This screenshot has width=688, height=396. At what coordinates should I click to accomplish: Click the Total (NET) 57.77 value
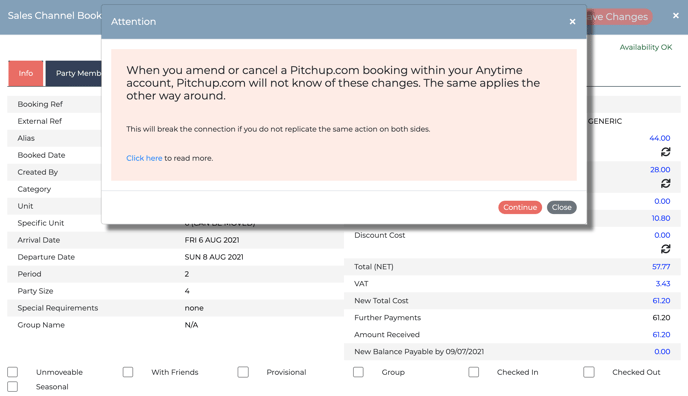[661, 267]
